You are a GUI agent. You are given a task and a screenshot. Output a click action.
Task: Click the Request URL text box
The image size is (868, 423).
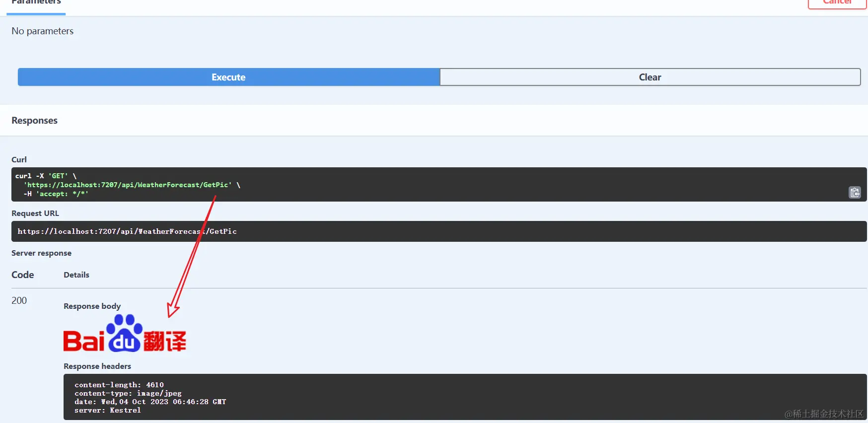click(x=438, y=231)
